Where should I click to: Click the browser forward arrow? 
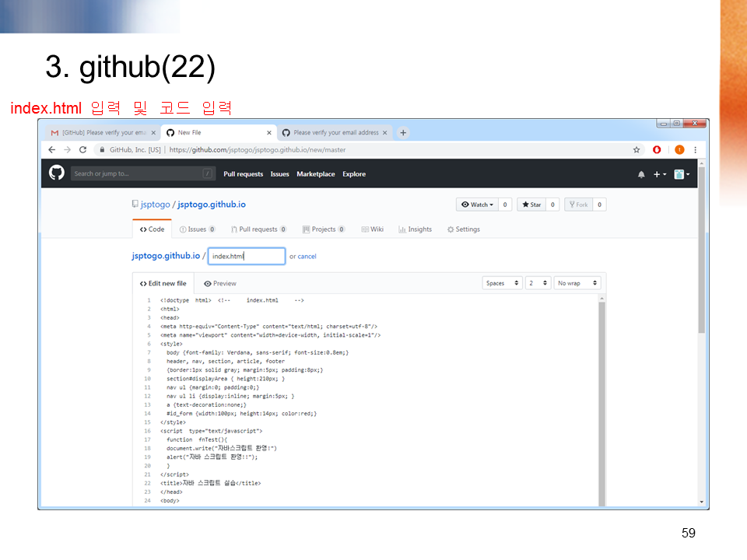[67, 149]
